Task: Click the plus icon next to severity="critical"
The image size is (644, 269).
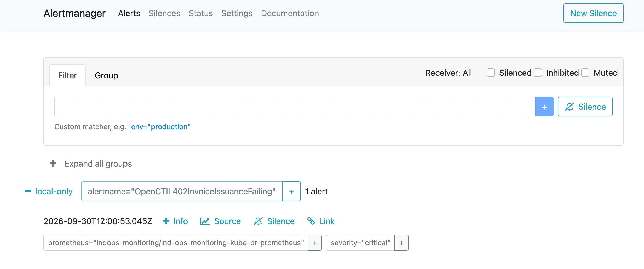Action: pos(401,243)
